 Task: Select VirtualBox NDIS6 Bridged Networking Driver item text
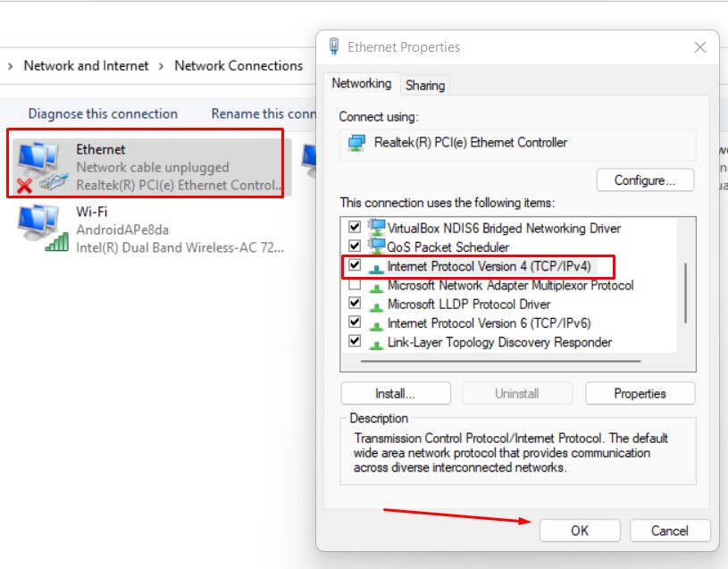tap(504, 228)
